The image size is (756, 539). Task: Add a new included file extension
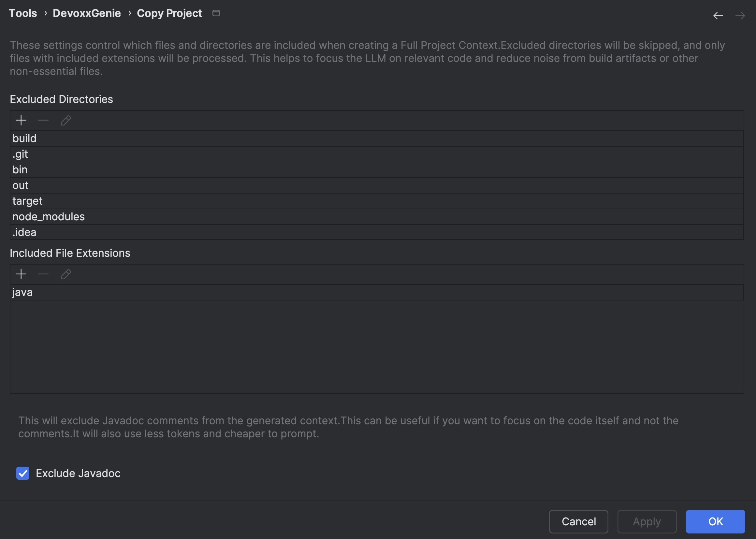coord(21,274)
